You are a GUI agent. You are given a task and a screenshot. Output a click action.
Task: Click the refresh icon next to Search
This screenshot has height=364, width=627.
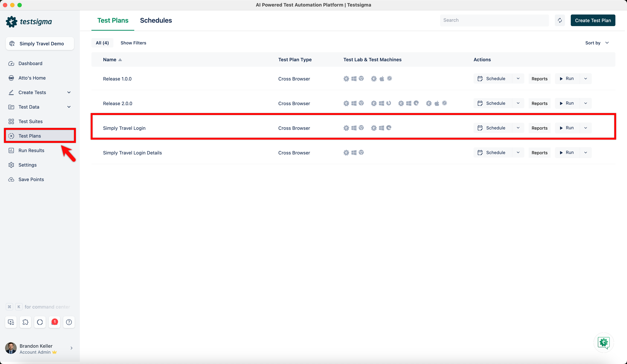[x=560, y=20]
